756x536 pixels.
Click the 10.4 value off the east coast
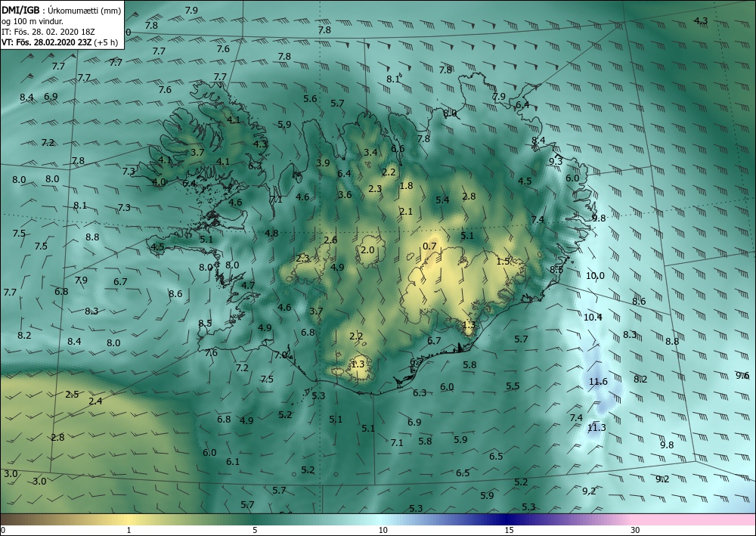click(x=593, y=318)
